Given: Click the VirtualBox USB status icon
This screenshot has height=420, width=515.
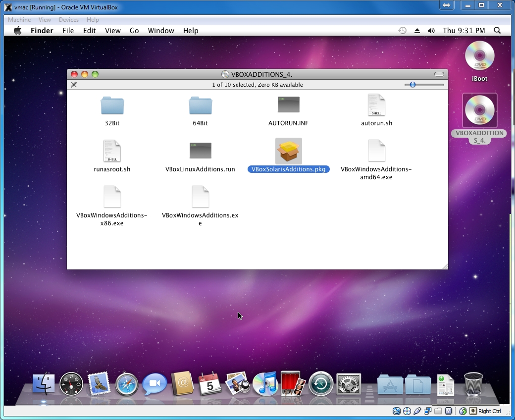Looking at the screenshot, I should coord(417,411).
